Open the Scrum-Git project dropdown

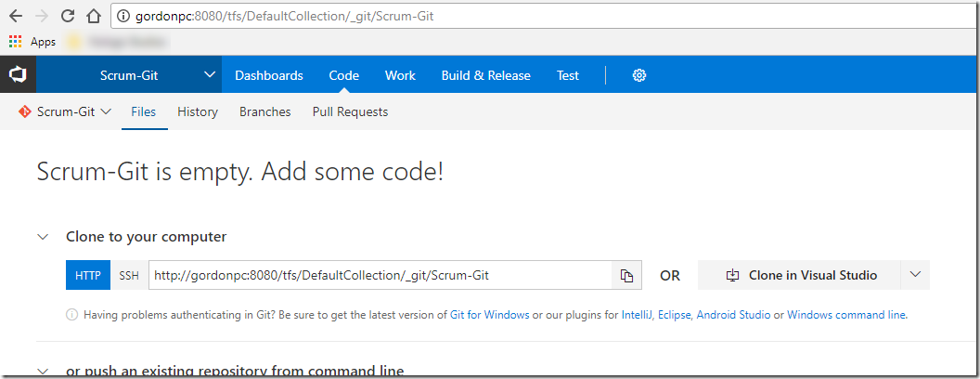click(210, 75)
